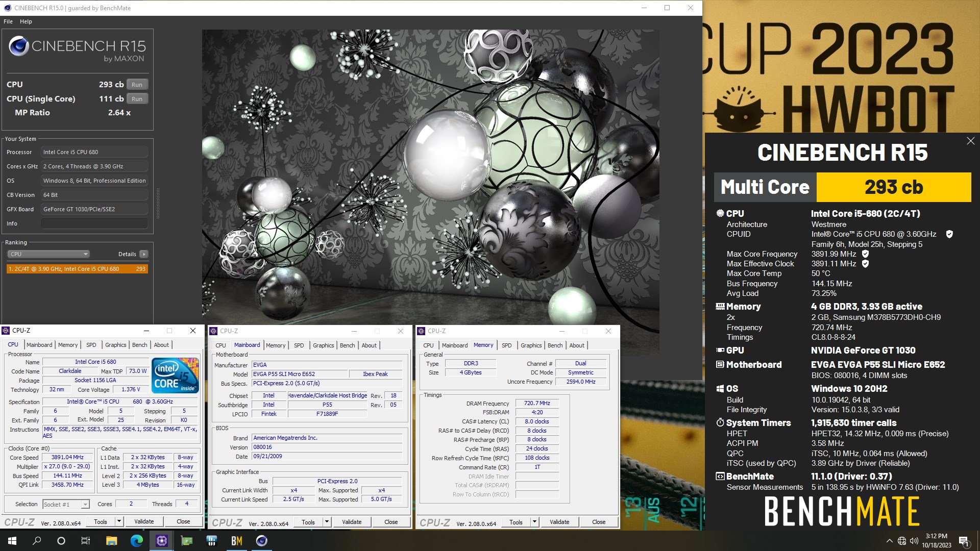
Task: Open network globe tray icon
Action: pyautogui.click(x=902, y=541)
